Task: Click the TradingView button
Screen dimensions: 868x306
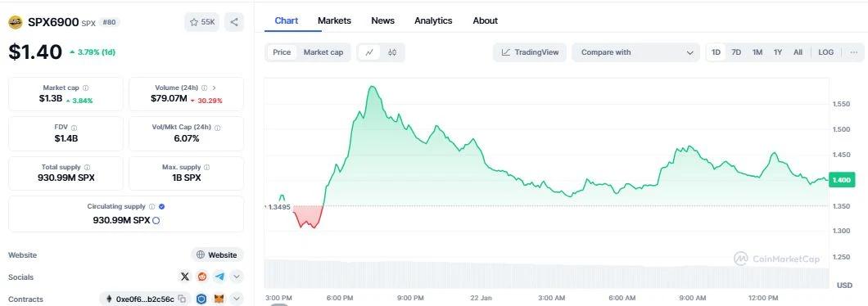Action: [x=530, y=52]
